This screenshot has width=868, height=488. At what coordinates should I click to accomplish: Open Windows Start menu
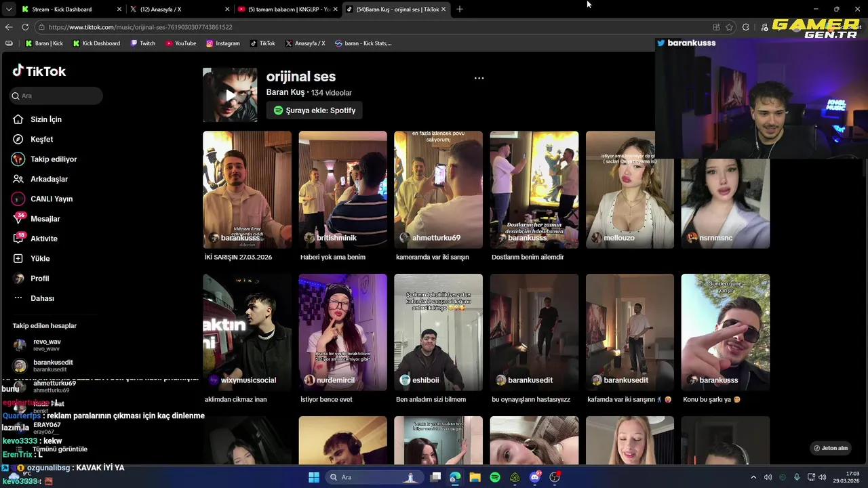pos(314,477)
